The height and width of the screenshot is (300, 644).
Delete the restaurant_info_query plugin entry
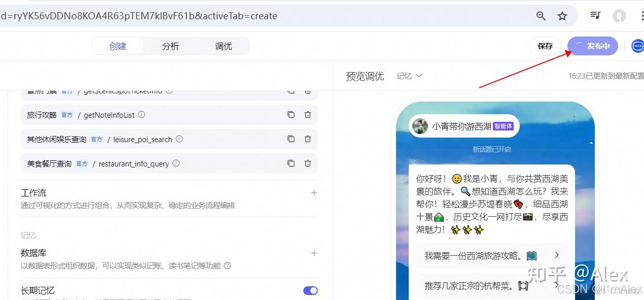307,163
